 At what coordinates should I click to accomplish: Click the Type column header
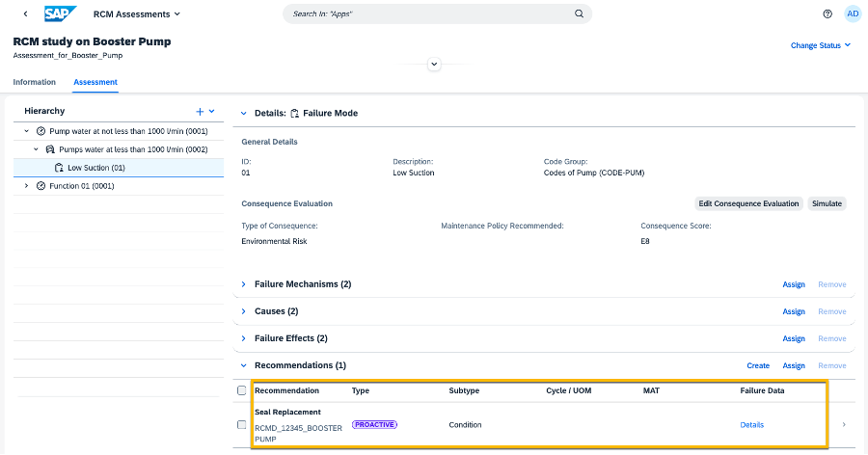coord(361,390)
